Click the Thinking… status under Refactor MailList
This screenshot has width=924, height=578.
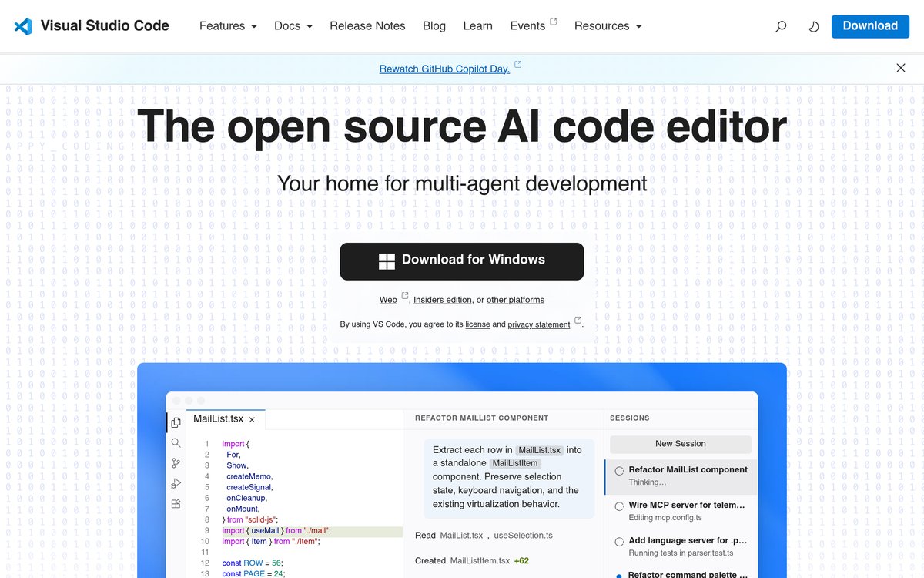[x=648, y=482]
